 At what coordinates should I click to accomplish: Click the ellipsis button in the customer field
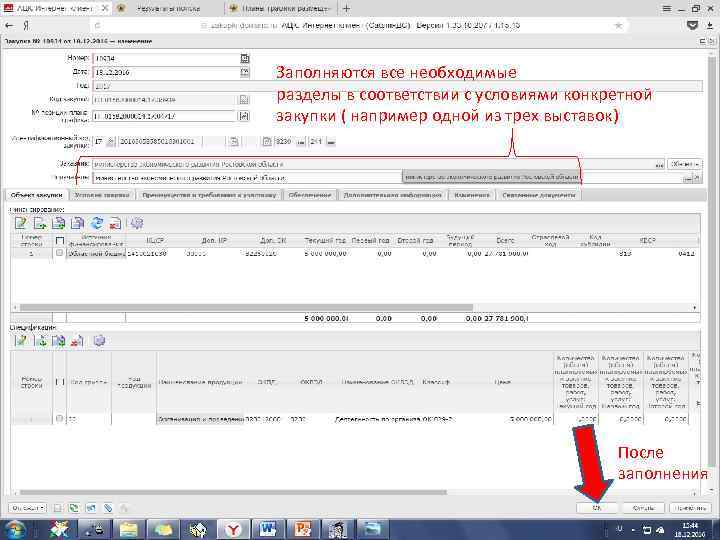pos(659,164)
